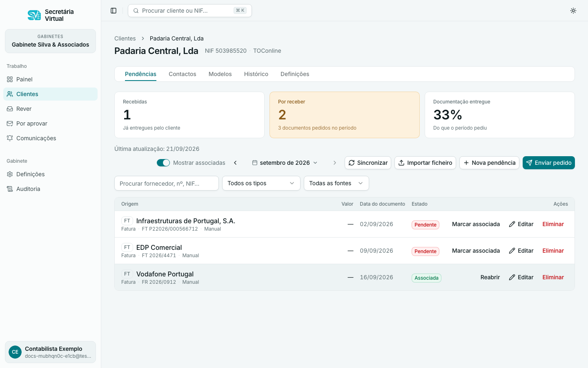Open the client Definições tab
Image resolution: width=588 pixels, height=368 pixels.
295,74
